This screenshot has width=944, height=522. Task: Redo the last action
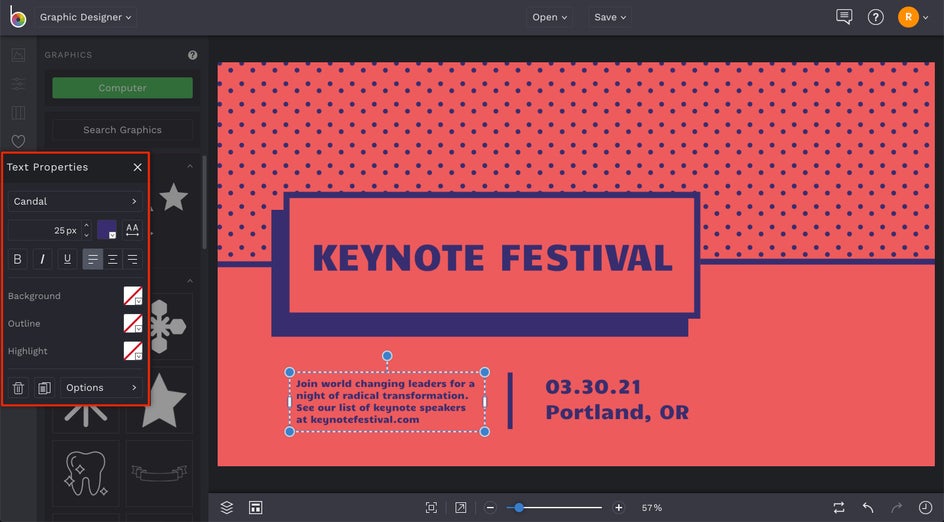896,508
